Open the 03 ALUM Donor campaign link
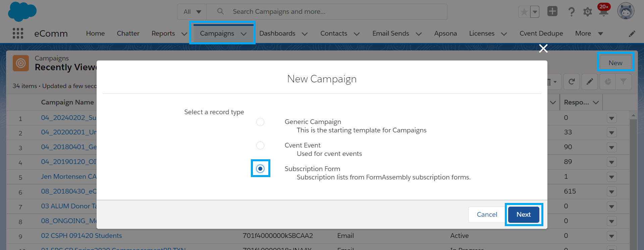644x250 pixels. tap(69, 206)
